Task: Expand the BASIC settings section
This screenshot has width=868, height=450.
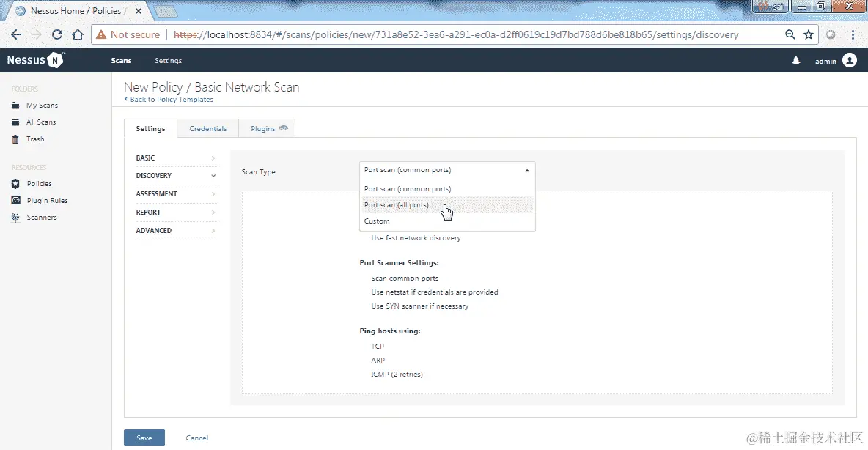Action: (x=176, y=158)
